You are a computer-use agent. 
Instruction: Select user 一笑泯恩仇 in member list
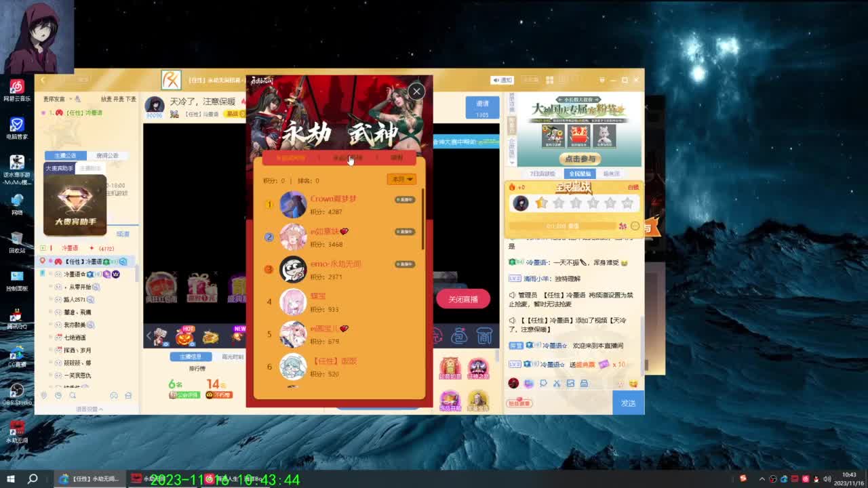click(77, 375)
